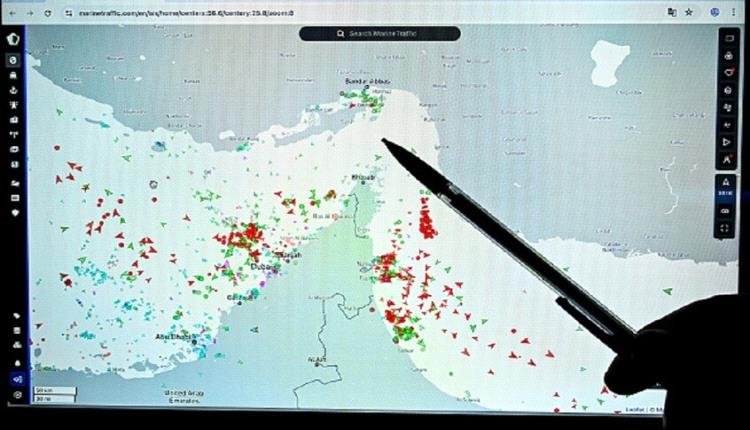Toggle the link visibility icon in right toolbar
This screenshot has width=750, height=430.
click(x=726, y=211)
